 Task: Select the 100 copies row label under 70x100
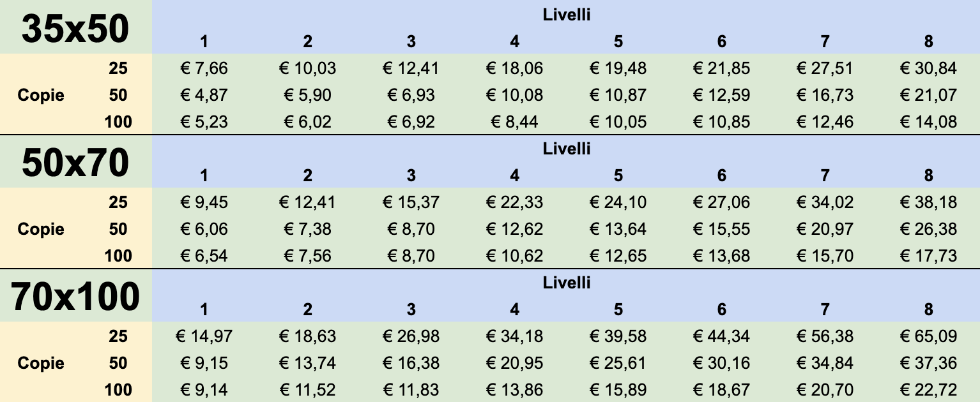(x=118, y=390)
